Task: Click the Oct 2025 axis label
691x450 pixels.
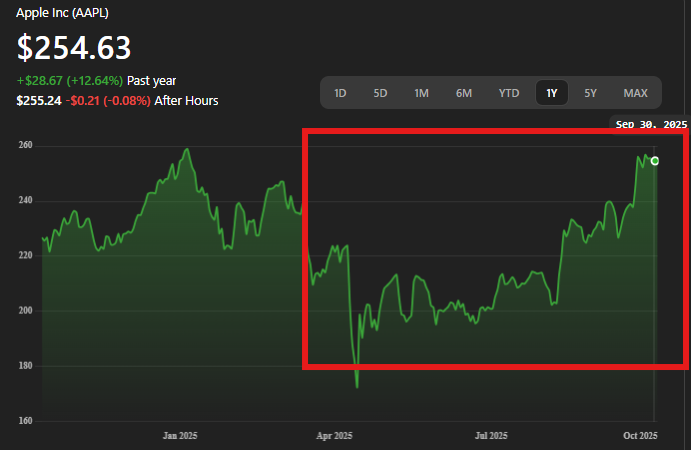Action: click(x=640, y=435)
